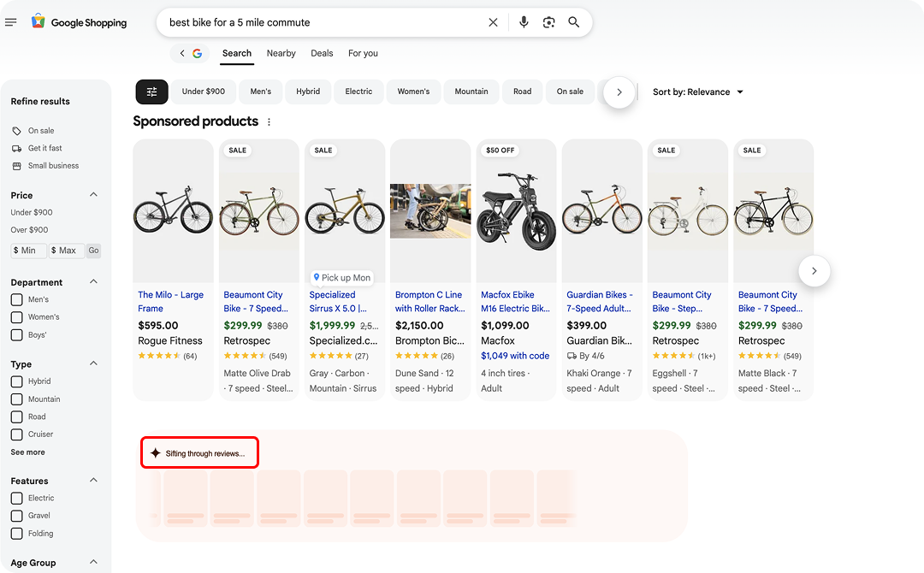Select the Folding features checkbox
Viewport: 924px width, 573px height.
tap(17, 534)
